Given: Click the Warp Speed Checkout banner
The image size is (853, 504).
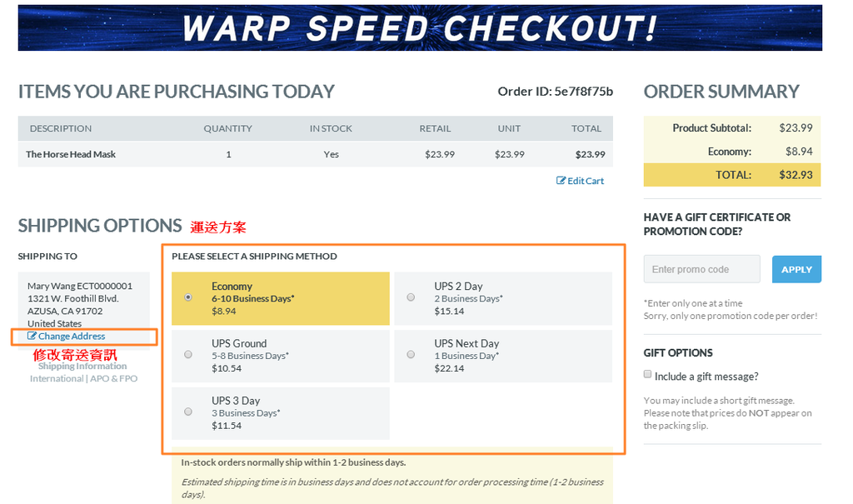Looking at the screenshot, I should 420,27.
